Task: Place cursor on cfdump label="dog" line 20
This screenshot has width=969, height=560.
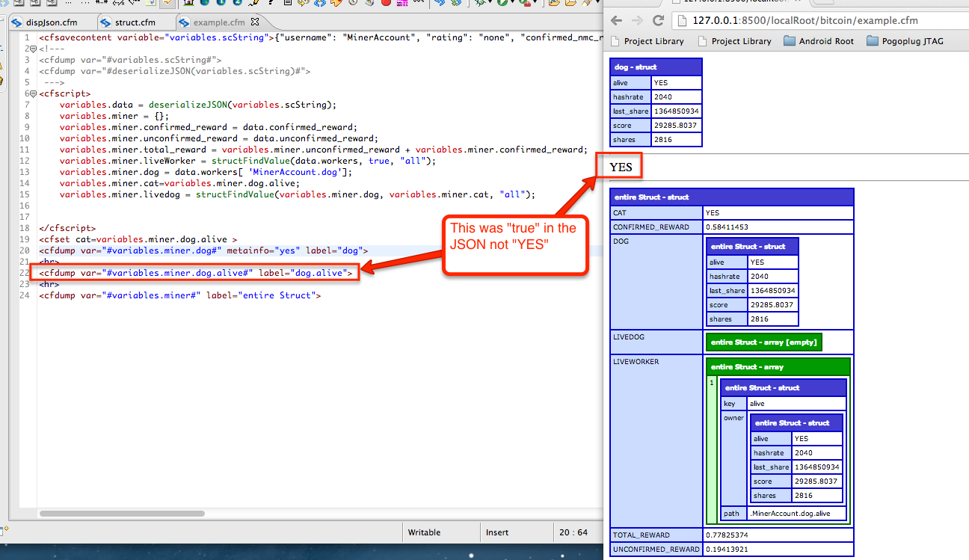Action: click(203, 250)
